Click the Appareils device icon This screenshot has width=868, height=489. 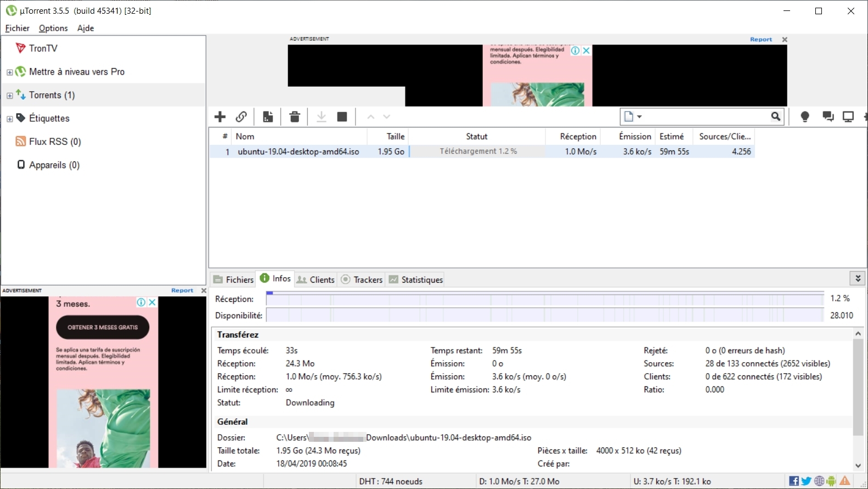click(x=21, y=165)
